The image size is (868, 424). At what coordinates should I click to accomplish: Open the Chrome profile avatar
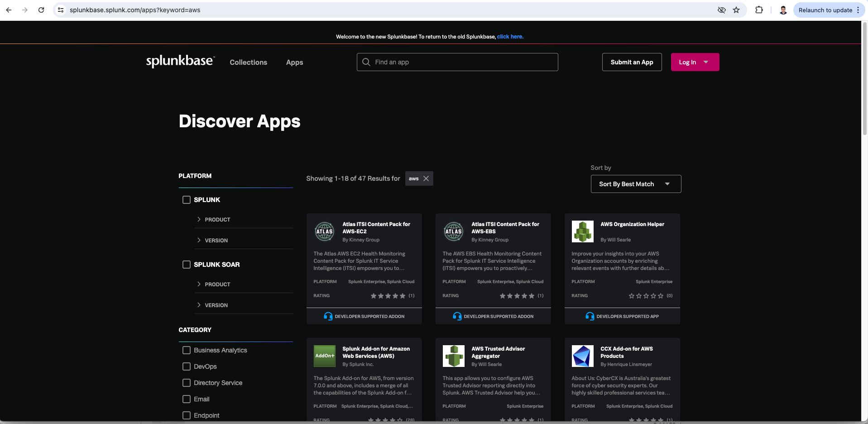[x=783, y=10]
